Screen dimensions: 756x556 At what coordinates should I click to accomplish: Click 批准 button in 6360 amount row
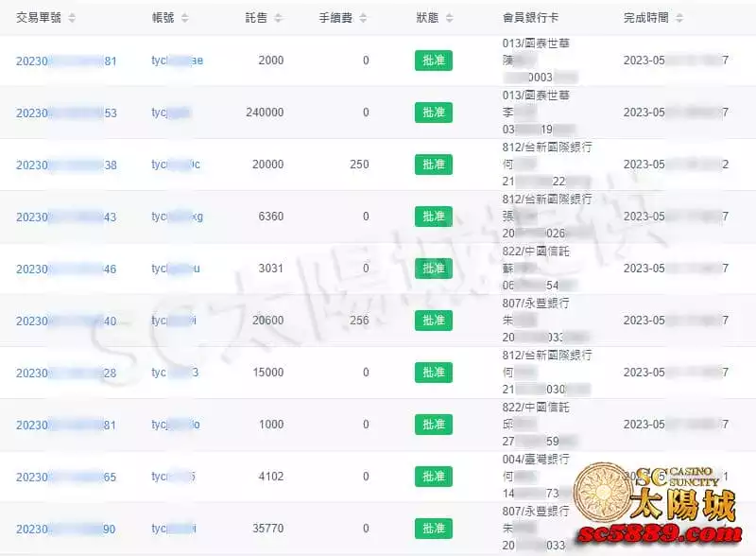434,217
